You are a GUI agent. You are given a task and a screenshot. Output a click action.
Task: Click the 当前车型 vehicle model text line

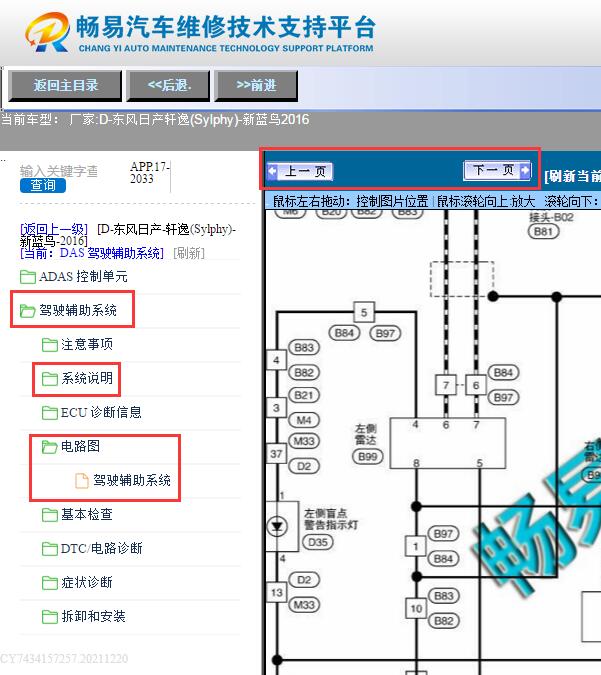point(155,119)
